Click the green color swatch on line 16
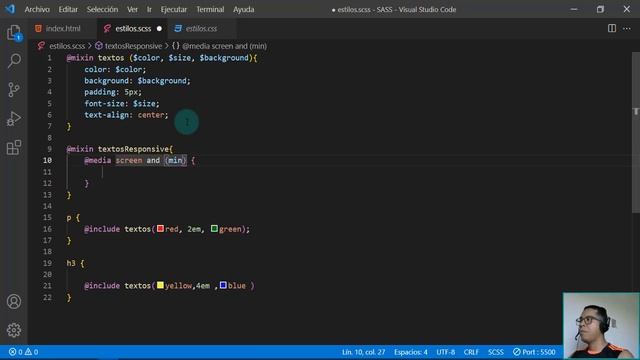Screen dimensions: 640x360 click(214, 229)
